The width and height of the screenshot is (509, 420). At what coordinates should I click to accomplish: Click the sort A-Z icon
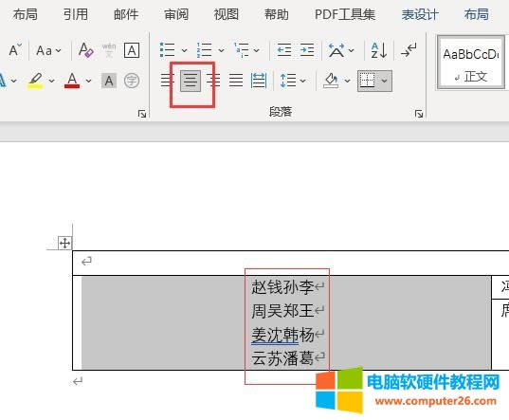[379, 50]
